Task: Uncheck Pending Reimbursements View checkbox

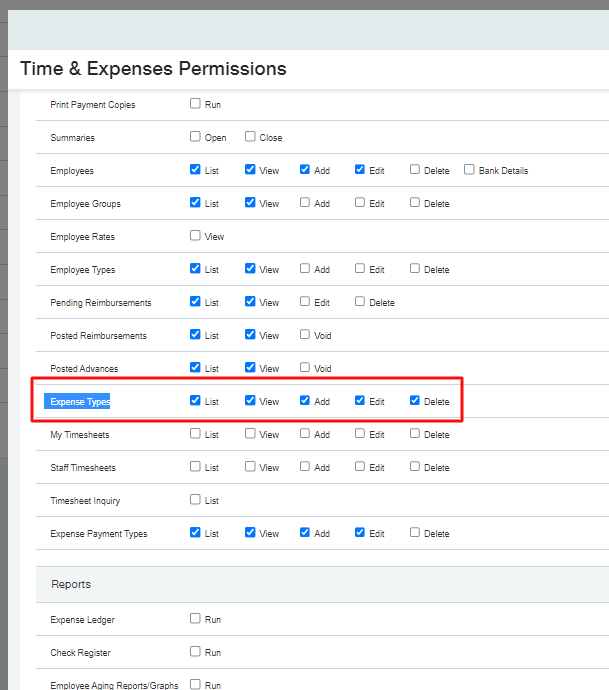Action: click(x=250, y=301)
